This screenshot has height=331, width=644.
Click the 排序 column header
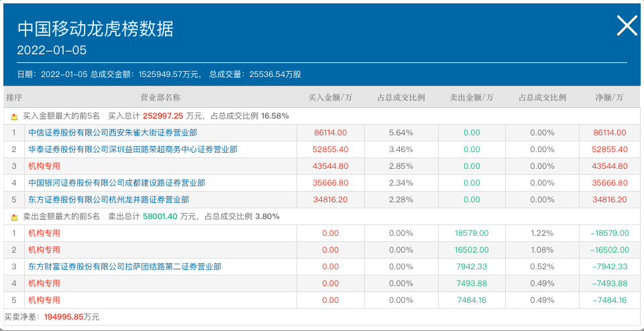[14, 98]
